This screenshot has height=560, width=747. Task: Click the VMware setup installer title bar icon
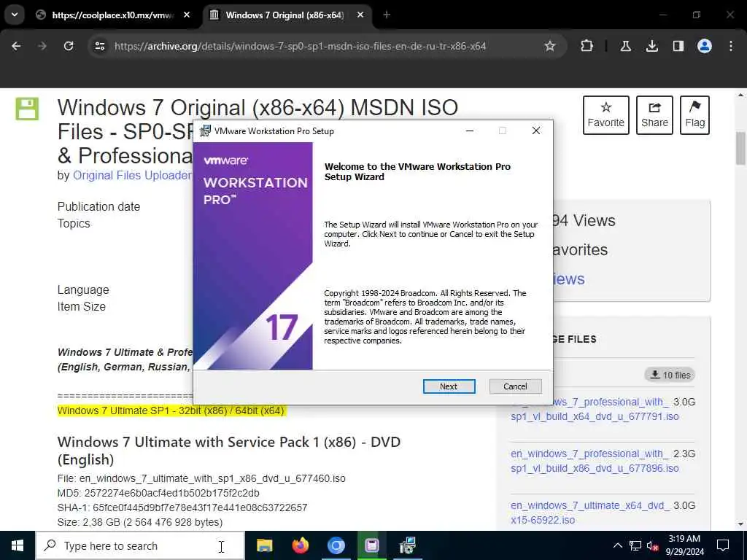pyautogui.click(x=205, y=131)
